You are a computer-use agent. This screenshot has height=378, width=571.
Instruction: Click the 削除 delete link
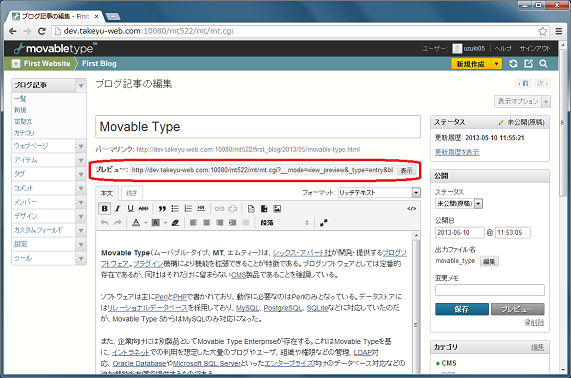coord(534,322)
